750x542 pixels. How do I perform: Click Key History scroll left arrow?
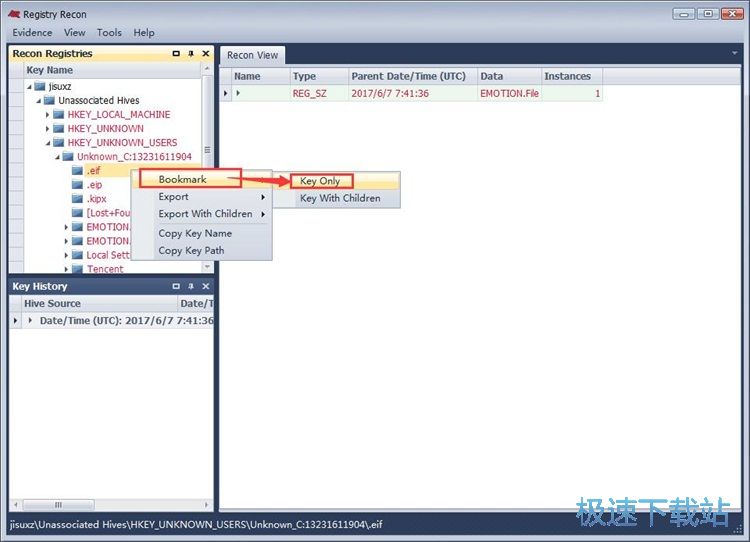(16, 505)
